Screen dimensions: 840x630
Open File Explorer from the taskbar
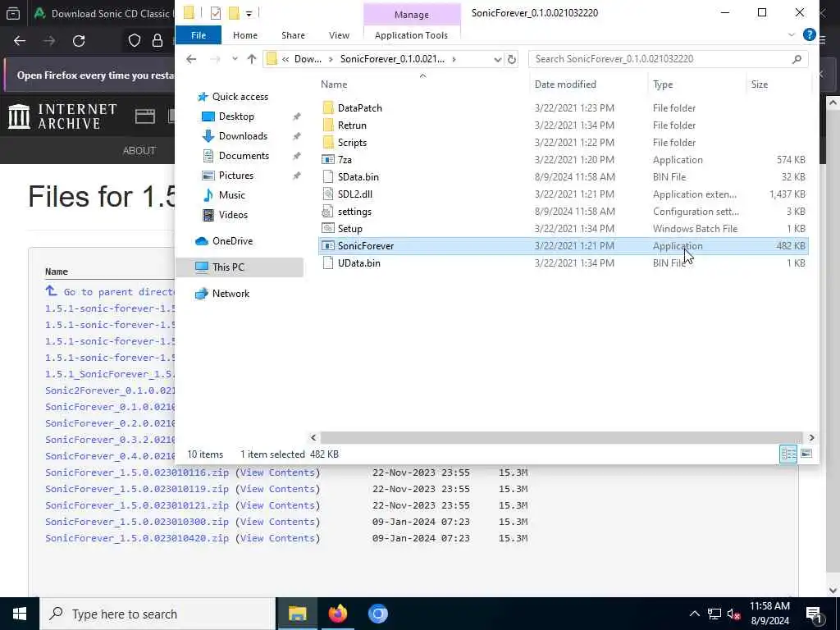point(297,614)
